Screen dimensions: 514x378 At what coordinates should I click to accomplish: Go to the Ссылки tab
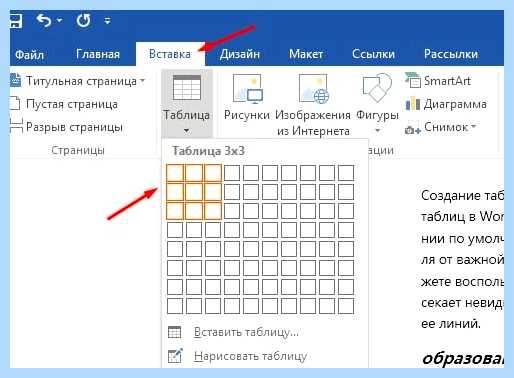[x=373, y=54]
